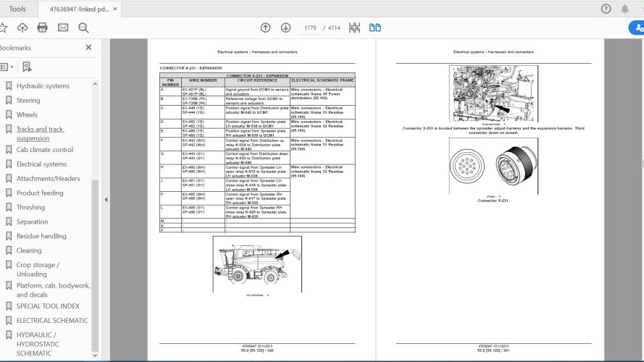Switch to the 47636947-linked pdf tab
This screenshot has height=362, width=644.
(x=79, y=9)
